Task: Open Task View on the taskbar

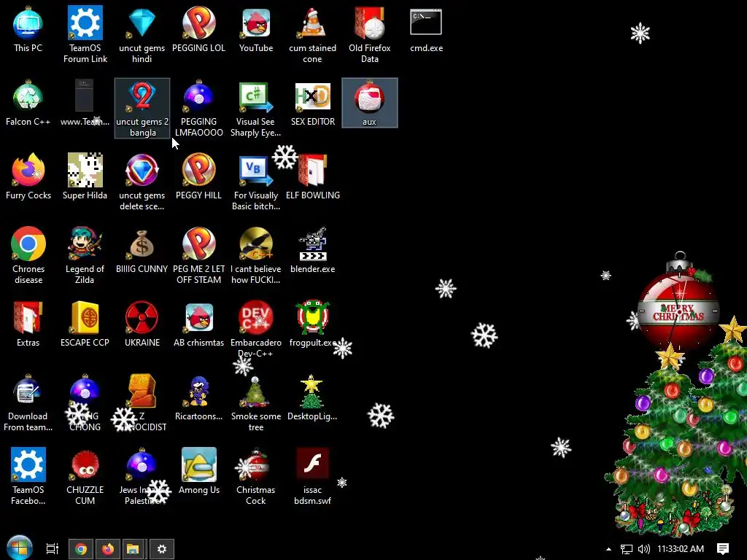Action: pyautogui.click(x=52, y=548)
